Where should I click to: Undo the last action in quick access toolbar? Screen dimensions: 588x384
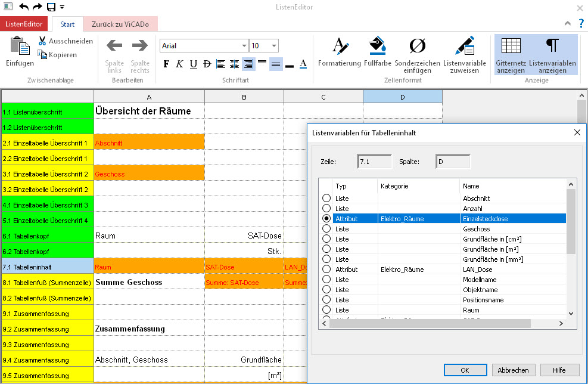tap(24, 7)
